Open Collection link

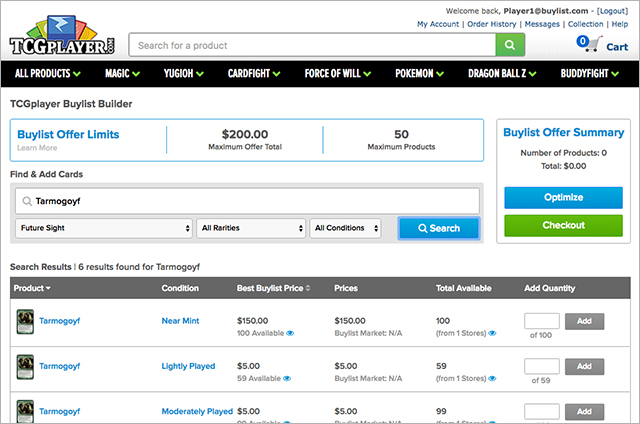point(585,24)
